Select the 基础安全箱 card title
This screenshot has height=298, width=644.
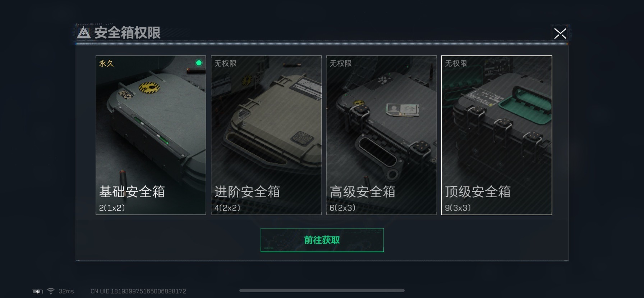[x=132, y=192]
